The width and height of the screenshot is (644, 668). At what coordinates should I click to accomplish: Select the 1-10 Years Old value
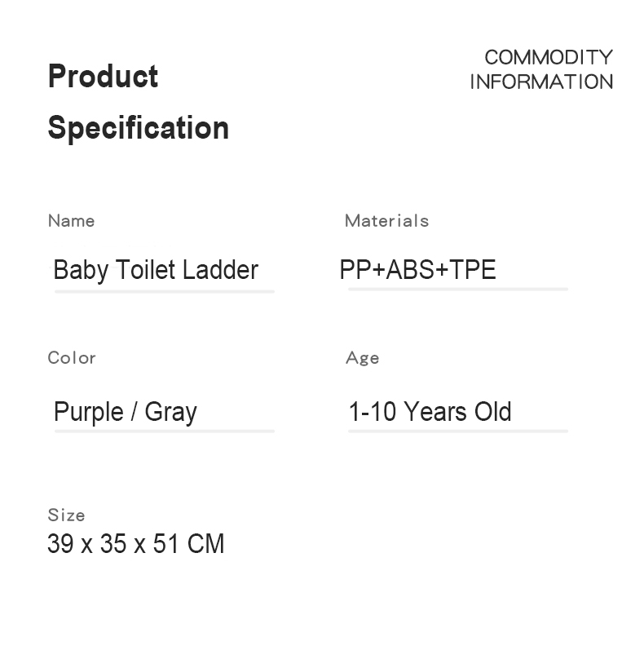(x=430, y=412)
